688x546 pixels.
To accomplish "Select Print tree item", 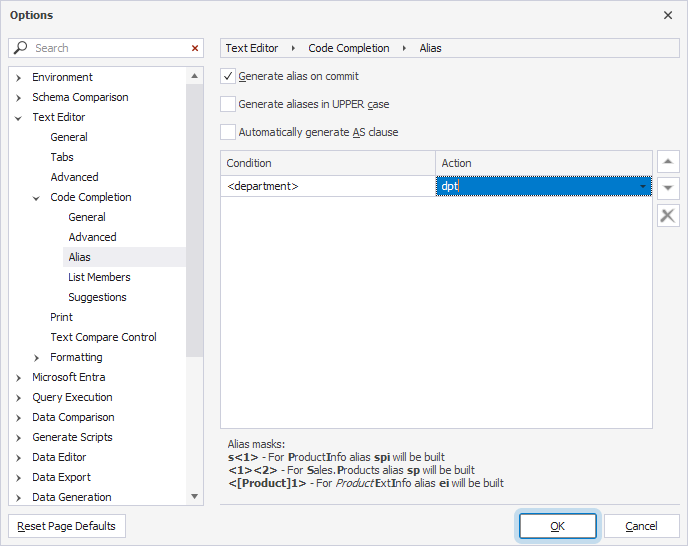I will (x=61, y=317).
